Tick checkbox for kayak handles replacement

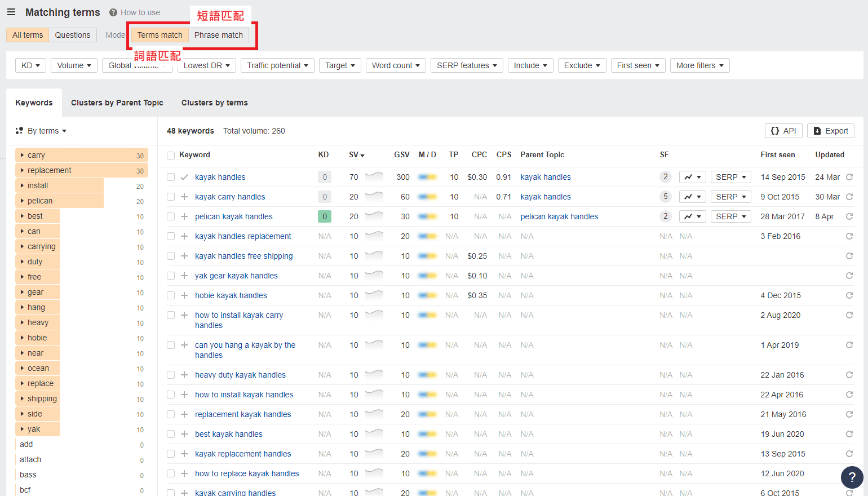(x=171, y=236)
